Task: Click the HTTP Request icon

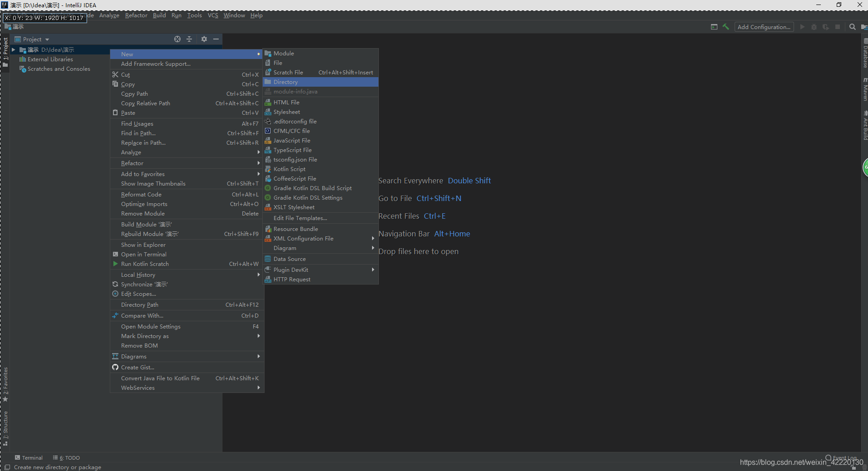Action: (x=268, y=280)
